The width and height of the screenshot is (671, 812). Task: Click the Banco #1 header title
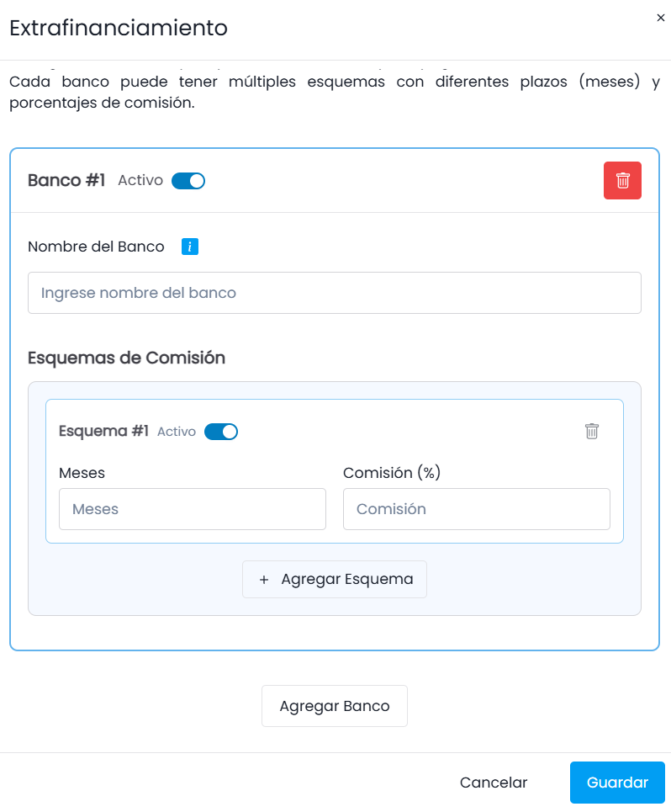[66, 180]
